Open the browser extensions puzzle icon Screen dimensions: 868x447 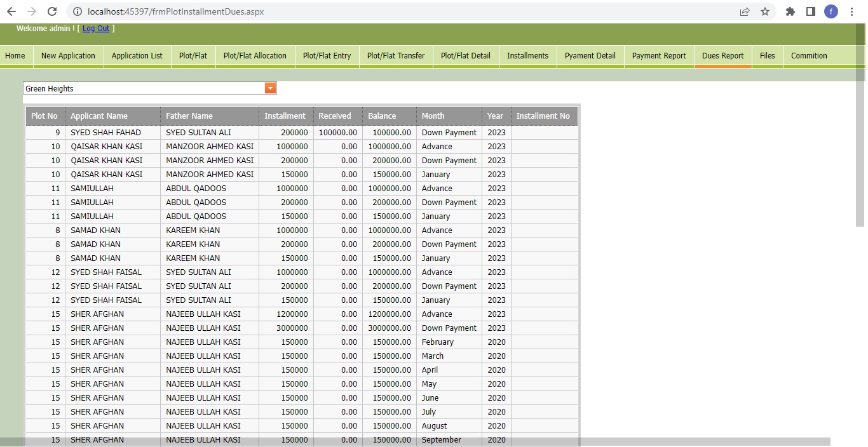pos(790,11)
